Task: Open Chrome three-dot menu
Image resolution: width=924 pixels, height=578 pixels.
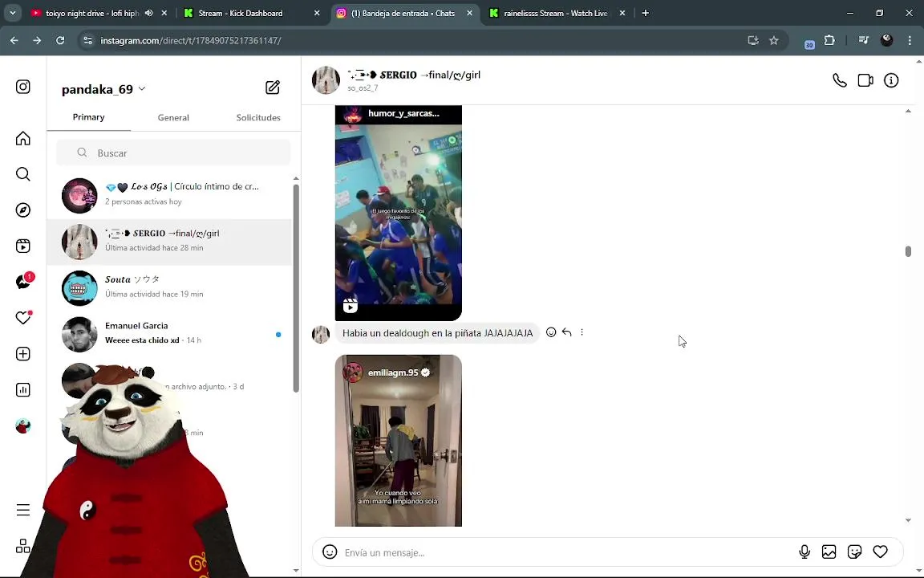Action: pyautogui.click(x=910, y=40)
